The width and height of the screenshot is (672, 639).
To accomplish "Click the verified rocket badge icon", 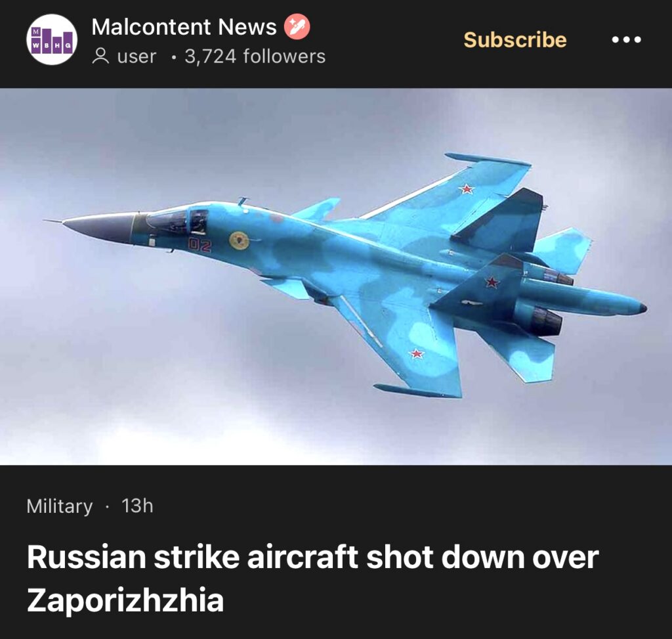I will [x=297, y=27].
